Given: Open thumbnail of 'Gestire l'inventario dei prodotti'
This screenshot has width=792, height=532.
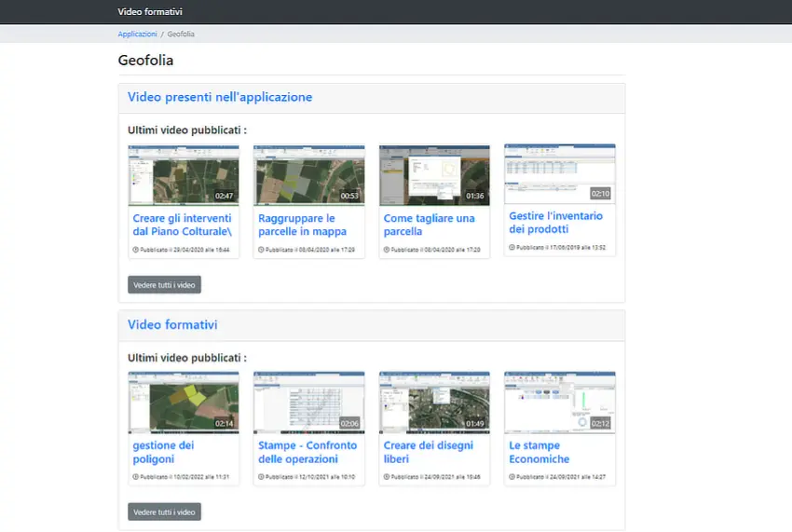Looking at the screenshot, I should pyautogui.click(x=560, y=173).
